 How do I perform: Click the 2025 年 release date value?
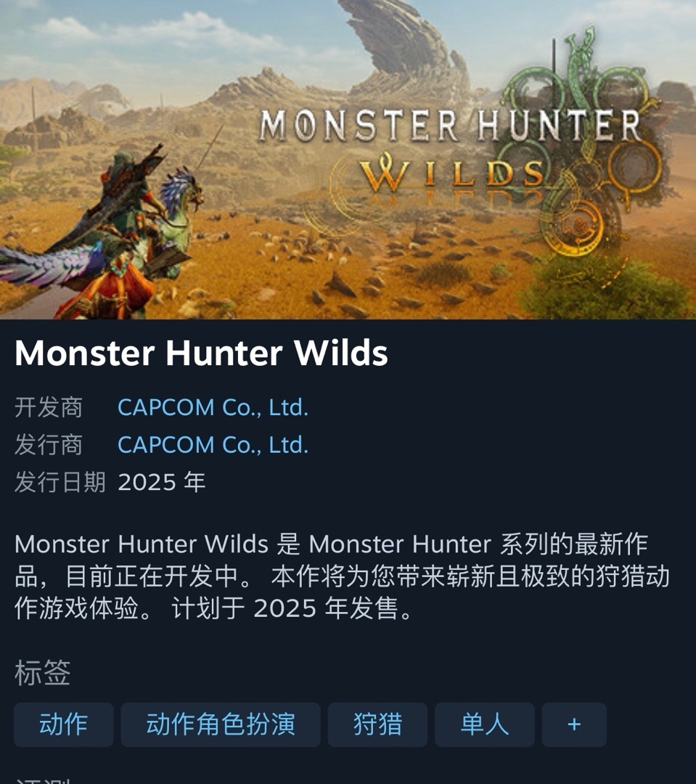coord(162,483)
